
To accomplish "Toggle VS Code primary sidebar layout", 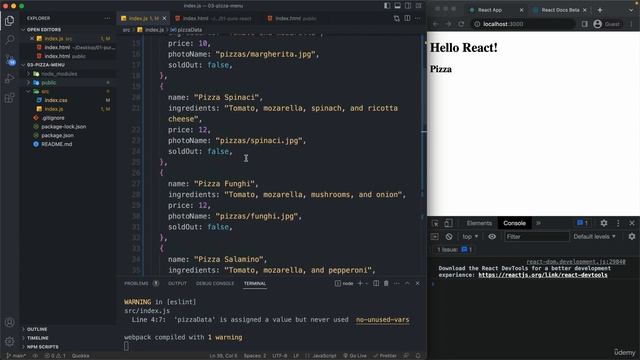I will pyautogui.click(x=387, y=6).
